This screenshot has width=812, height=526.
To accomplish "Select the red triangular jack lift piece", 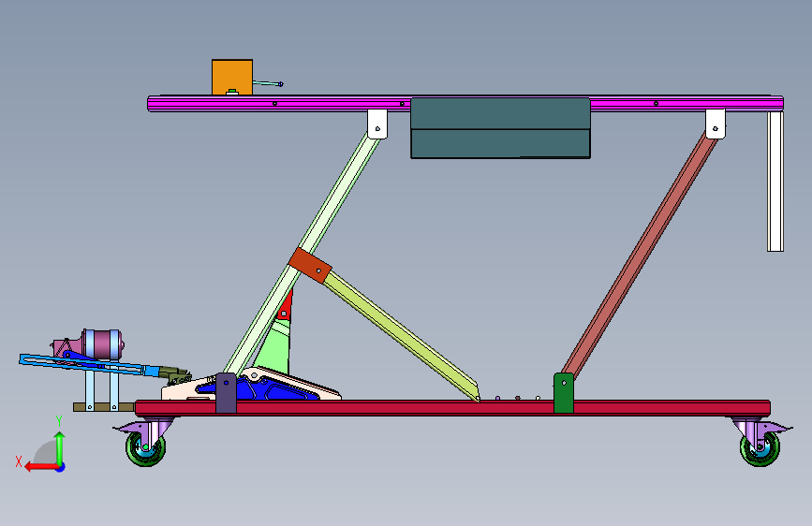I will 286,305.
